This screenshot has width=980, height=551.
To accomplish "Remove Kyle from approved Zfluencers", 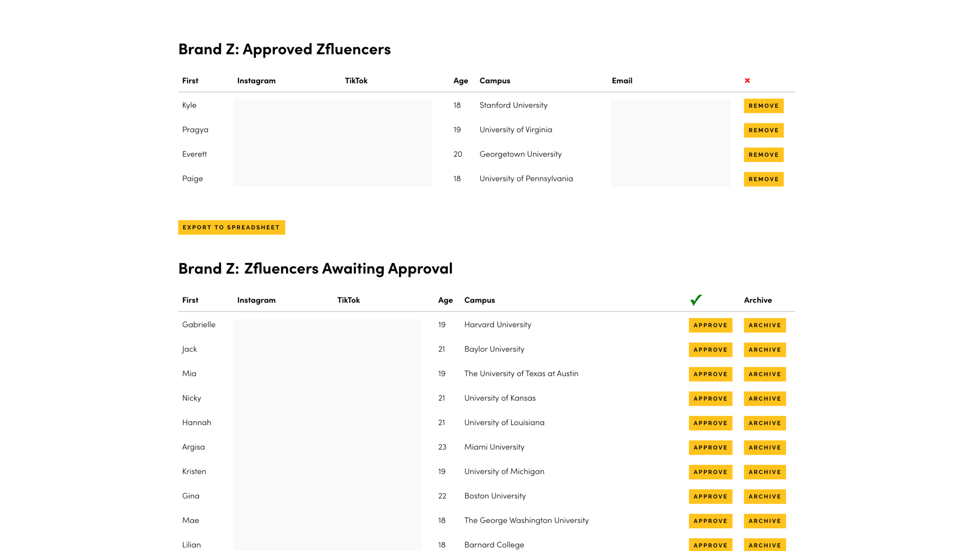I will coord(764,106).
